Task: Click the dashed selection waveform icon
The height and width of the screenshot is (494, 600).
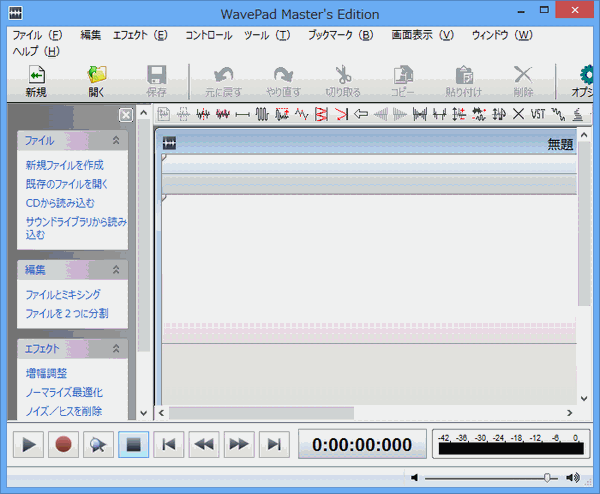Action: coord(183,114)
